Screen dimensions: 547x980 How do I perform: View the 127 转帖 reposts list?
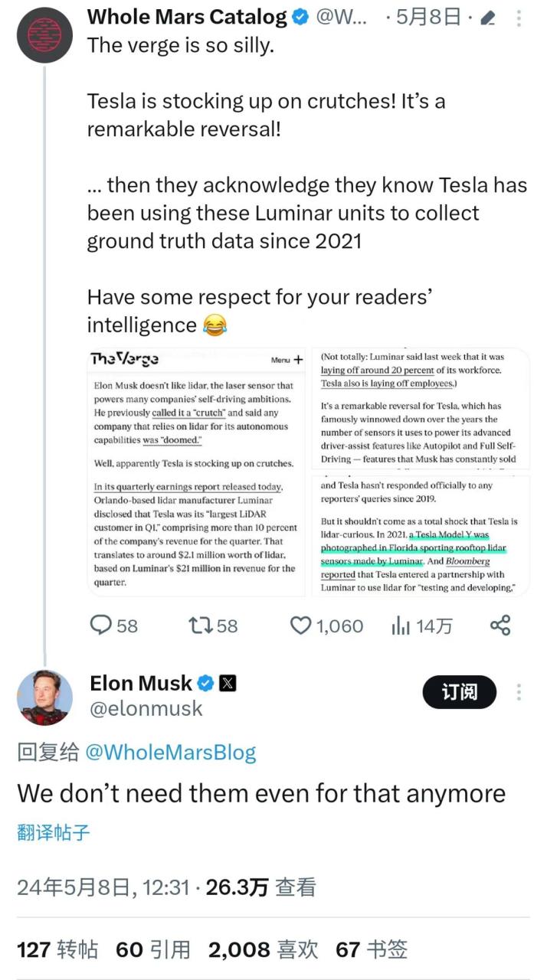point(57,950)
